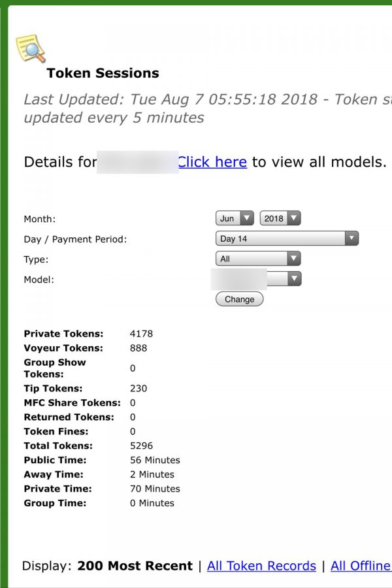Click the Private Time value 70 Minutes

point(155,489)
